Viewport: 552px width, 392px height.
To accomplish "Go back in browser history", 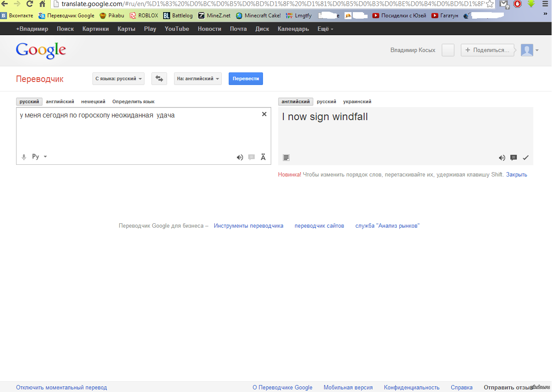I will pyautogui.click(x=5, y=4).
